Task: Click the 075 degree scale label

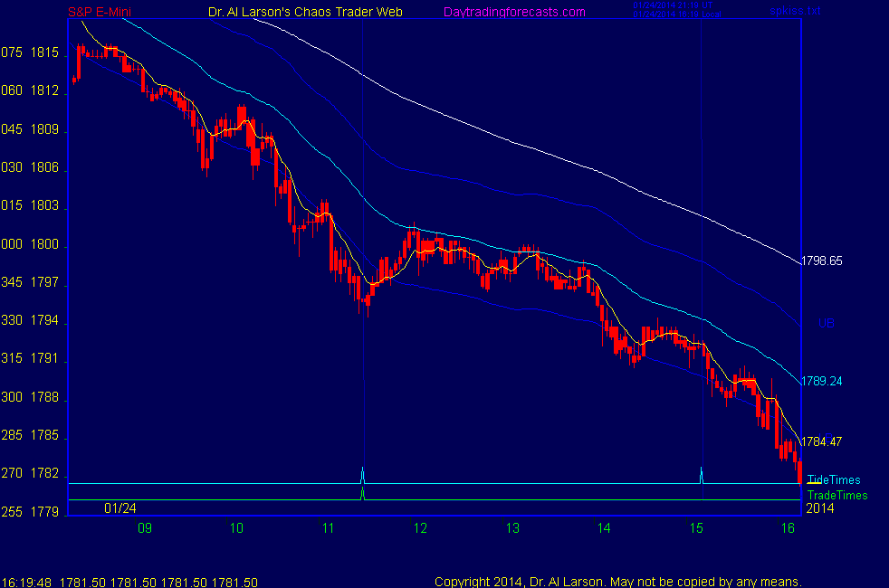Action: [x=12, y=52]
